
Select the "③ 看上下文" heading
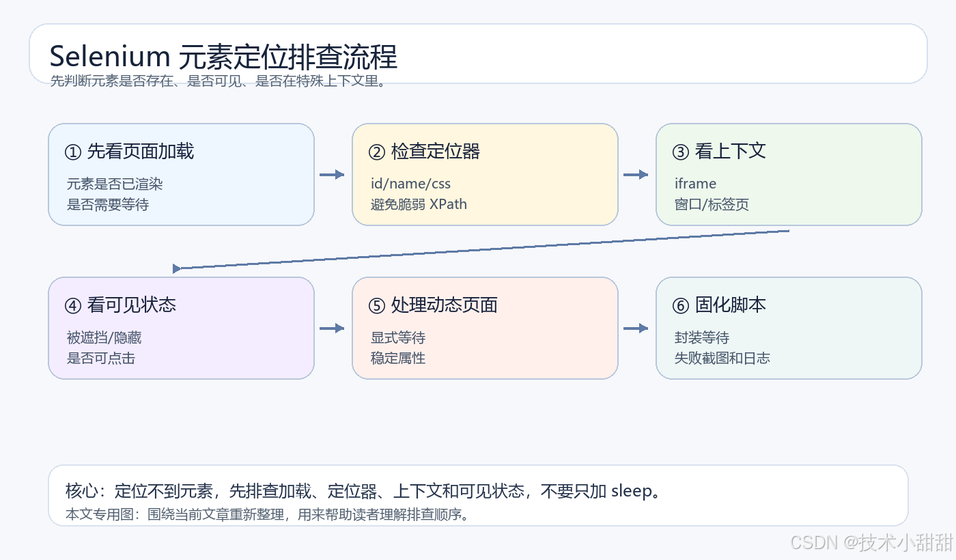(719, 152)
